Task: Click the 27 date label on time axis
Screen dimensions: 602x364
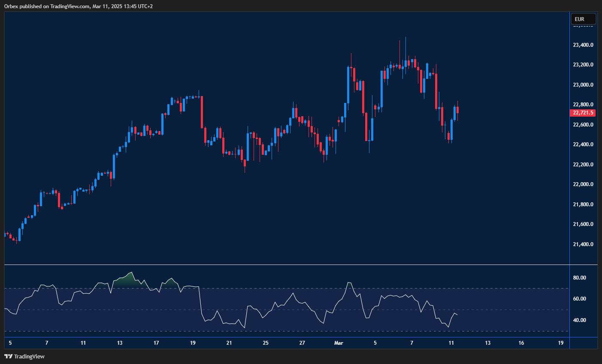Action: (302, 343)
